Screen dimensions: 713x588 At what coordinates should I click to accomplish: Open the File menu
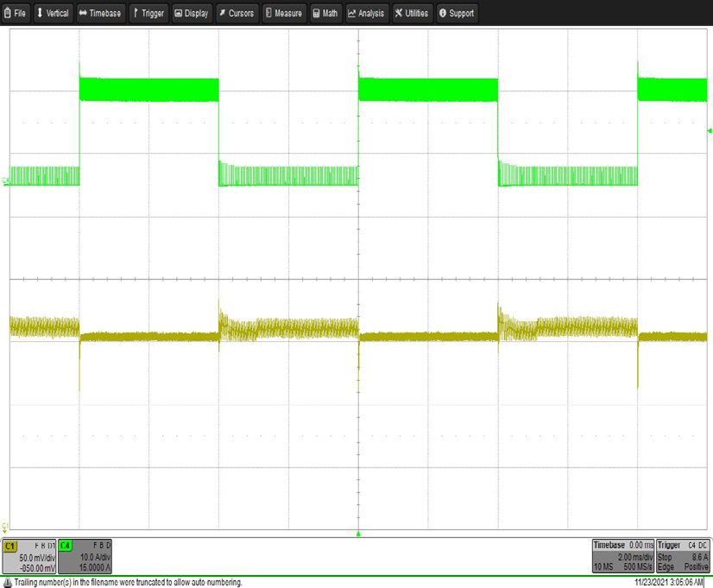[16, 13]
